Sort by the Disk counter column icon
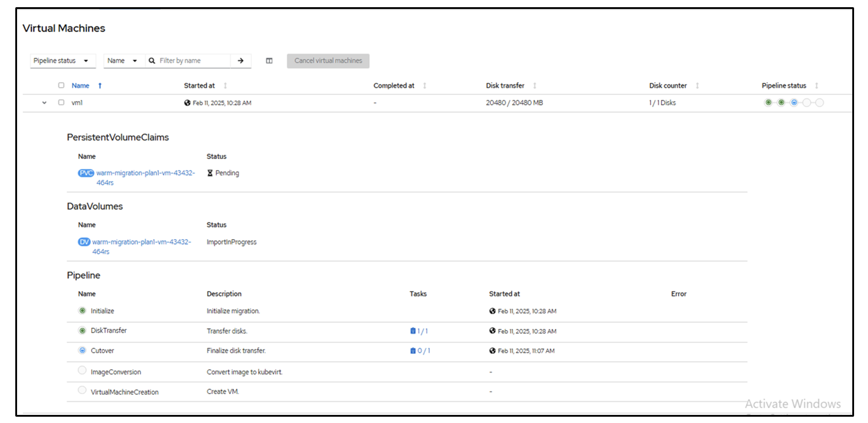868x423 pixels. tap(697, 86)
